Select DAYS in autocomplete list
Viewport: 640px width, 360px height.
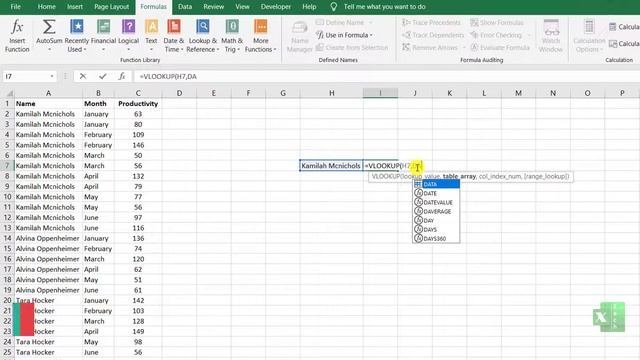coord(436,229)
